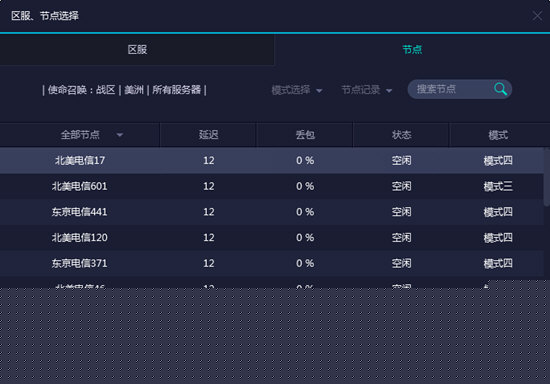Select node 东京电信371
550x384 pixels.
pyautogui.click(x=272, y=263)
